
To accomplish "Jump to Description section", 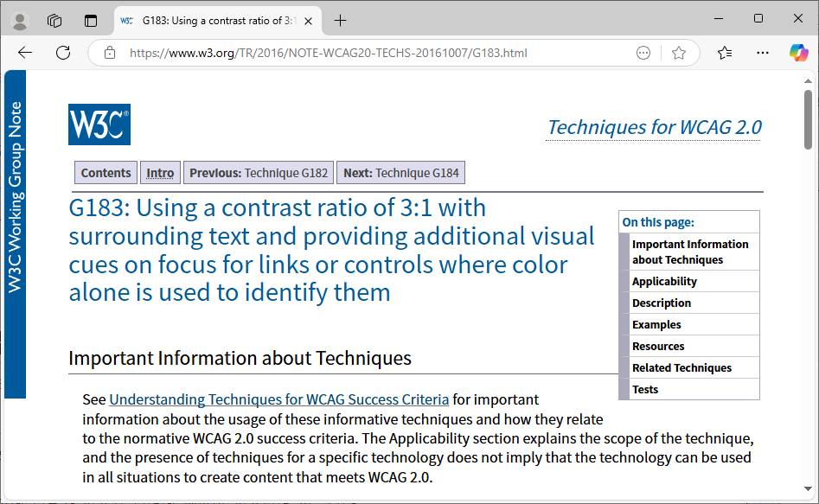I will tap(662, 303).
